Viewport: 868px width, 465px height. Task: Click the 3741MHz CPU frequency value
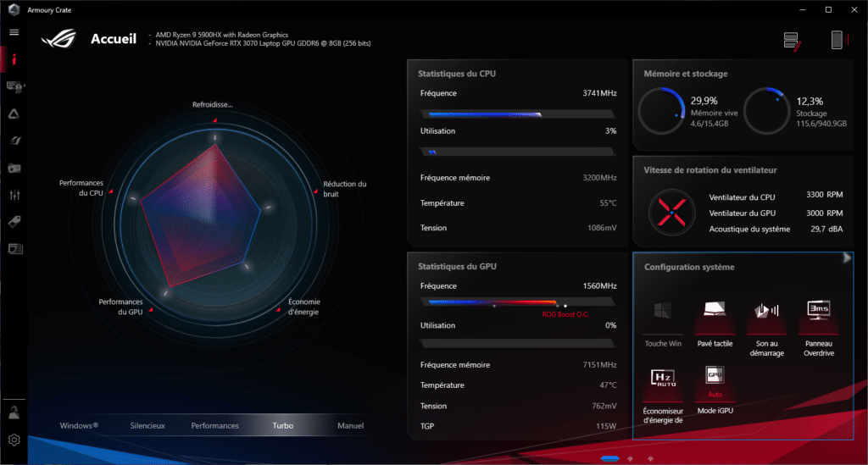tap(599, 93)
